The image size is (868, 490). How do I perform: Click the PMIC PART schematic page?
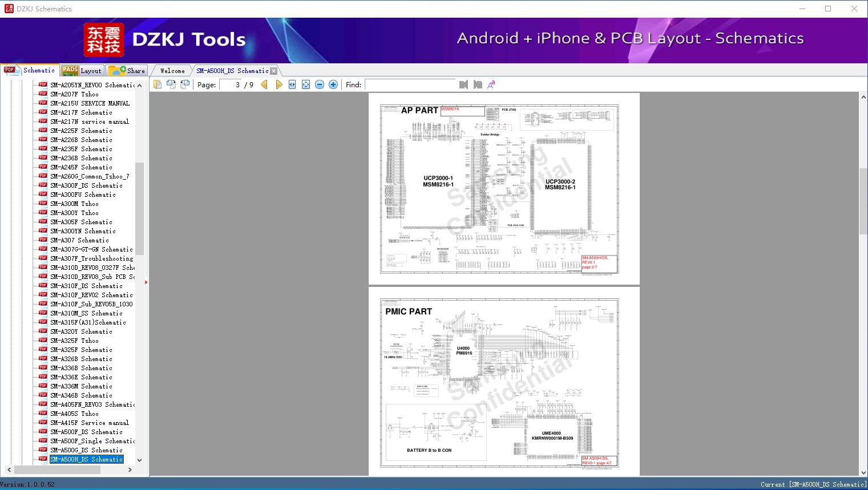click(504, 381)
